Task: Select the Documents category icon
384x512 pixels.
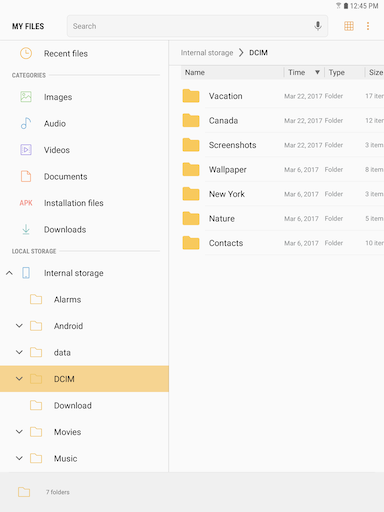Action: (x=26, y=176)
